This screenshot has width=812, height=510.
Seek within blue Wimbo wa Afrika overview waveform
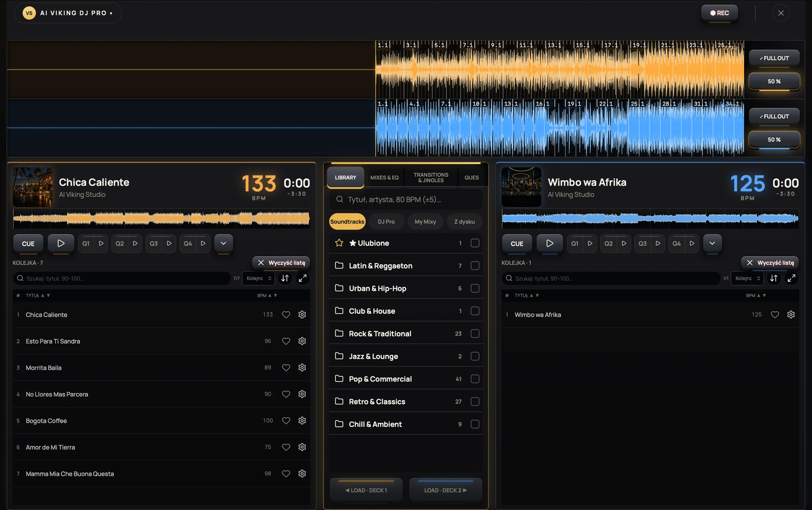[x=650, y=218]
